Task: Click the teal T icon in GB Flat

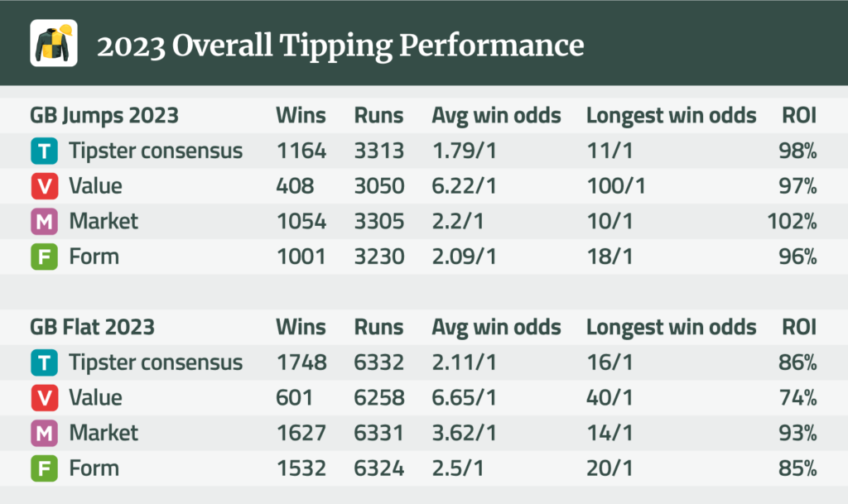Action: pos(45,362)
